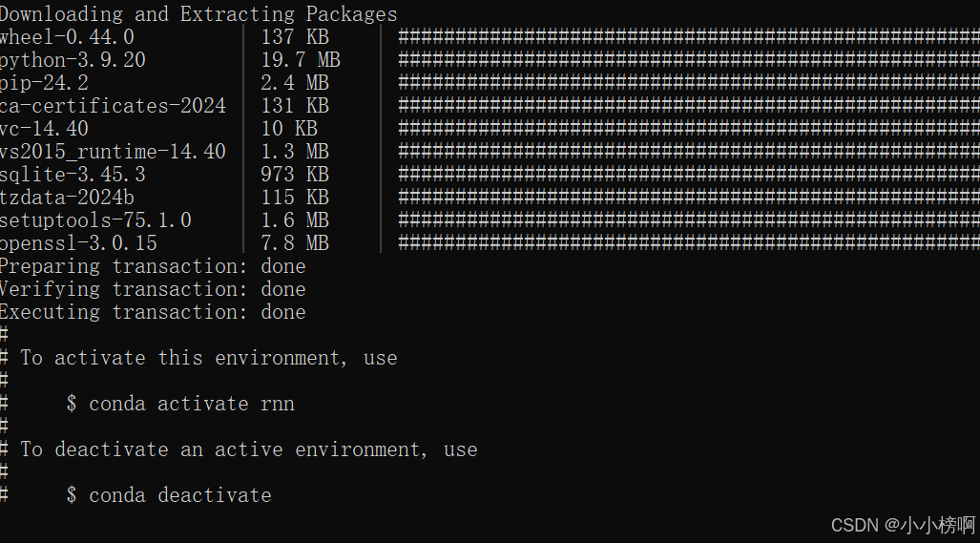Click the python-3.9.20 package line
The height and width of the screenshot is (543, 980).
pos(73,60)
